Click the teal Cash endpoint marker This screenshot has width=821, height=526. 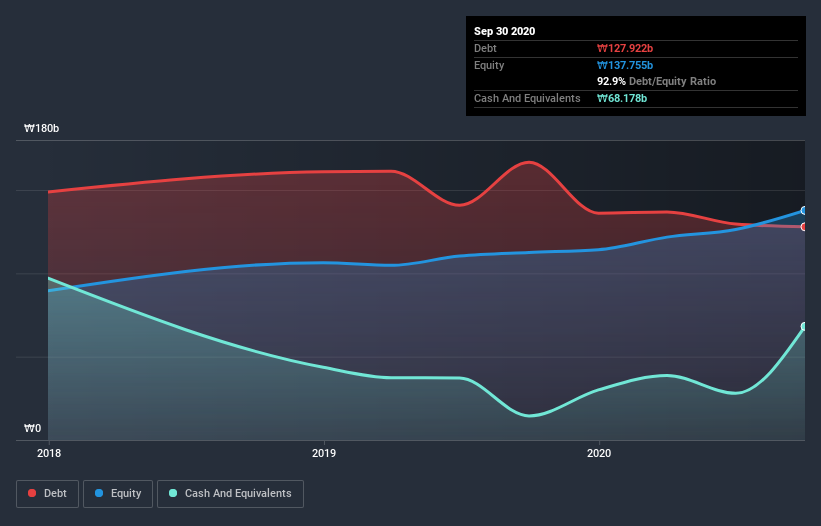804,327
